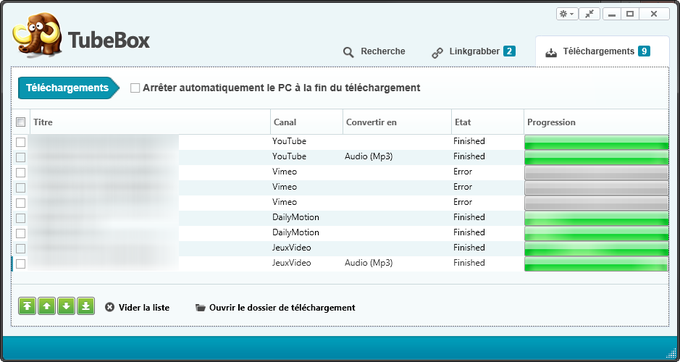Sort downloads by the Etat column
Image resolution: width=680 pixels, height=362 pixels.
point(487,122)
